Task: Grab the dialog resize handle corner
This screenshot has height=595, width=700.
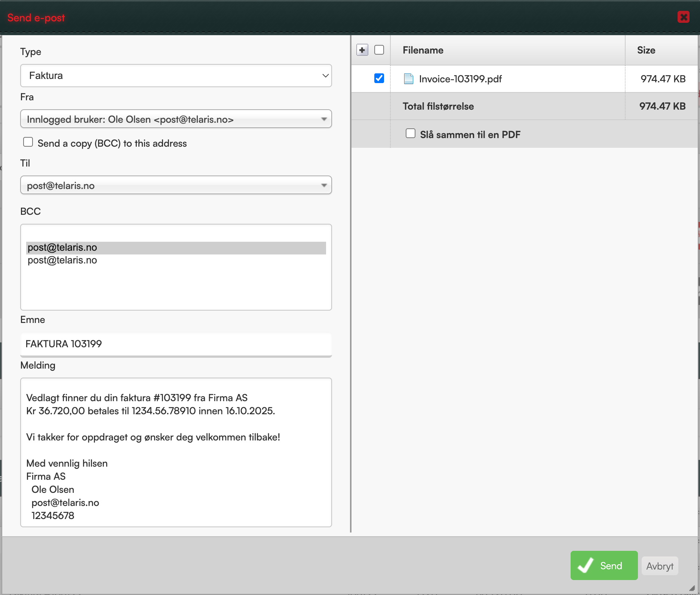Action: click(x=692, y=588)
